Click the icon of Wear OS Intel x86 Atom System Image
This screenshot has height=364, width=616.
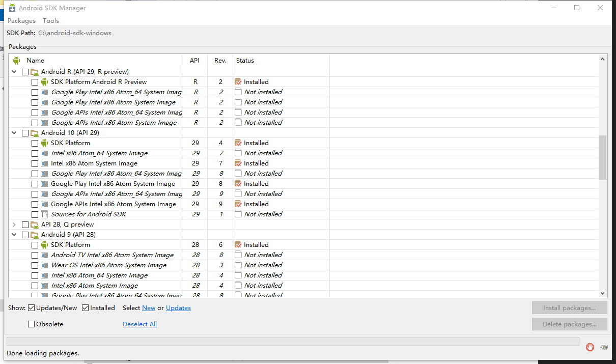coord(44,265)
